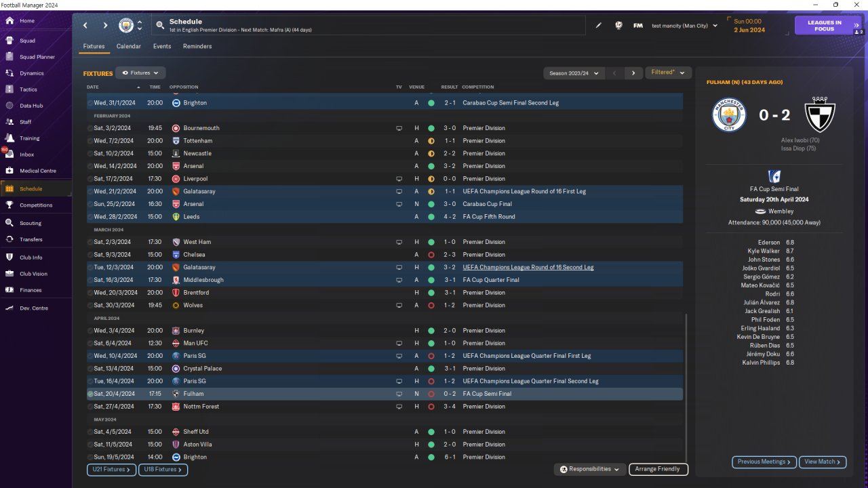This screenshot has height=488, width=868.
Task: Open the UEFA Champions League Round of 16 Second Leg link
Action: pyautogui.click(x=528, y=267)
